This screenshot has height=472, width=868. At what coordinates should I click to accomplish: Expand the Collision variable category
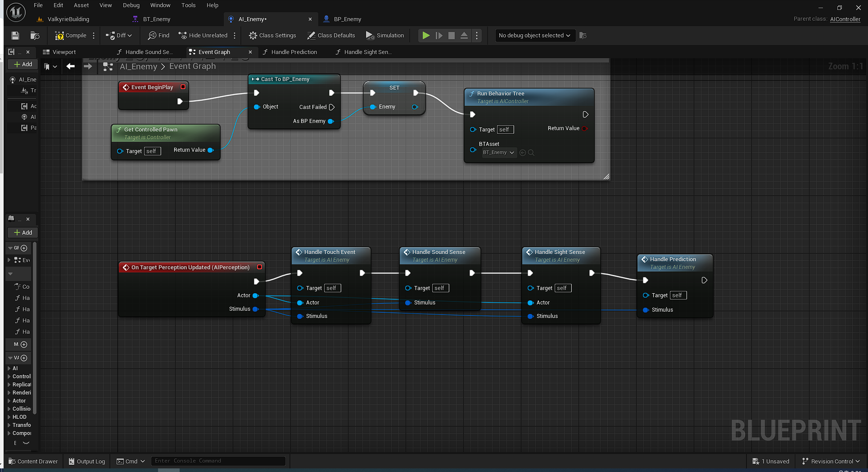(9, 409)
